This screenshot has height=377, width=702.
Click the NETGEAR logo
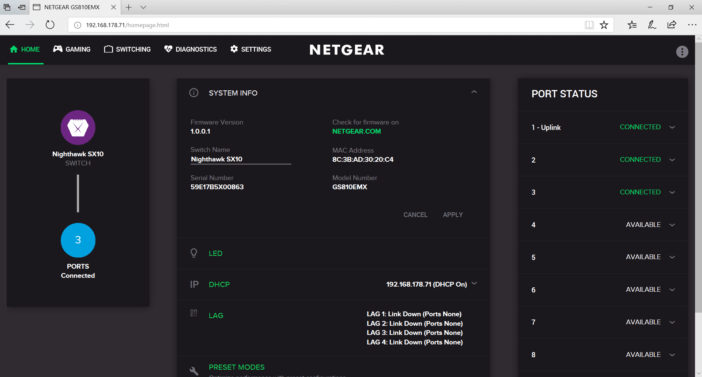coord(347,50)
